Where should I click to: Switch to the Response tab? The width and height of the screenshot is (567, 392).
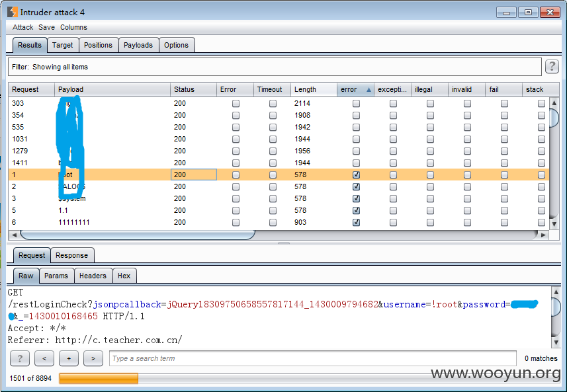click(71, 255)
